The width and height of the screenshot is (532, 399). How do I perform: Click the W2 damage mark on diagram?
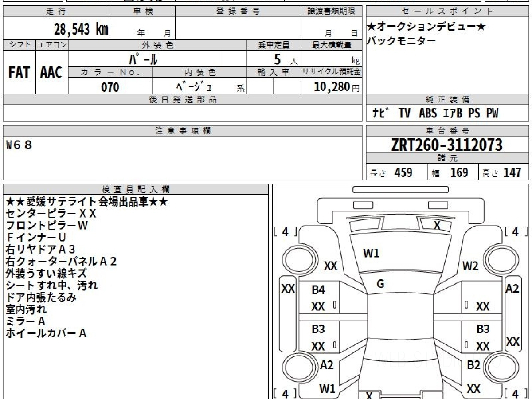[x=470, y=266]
